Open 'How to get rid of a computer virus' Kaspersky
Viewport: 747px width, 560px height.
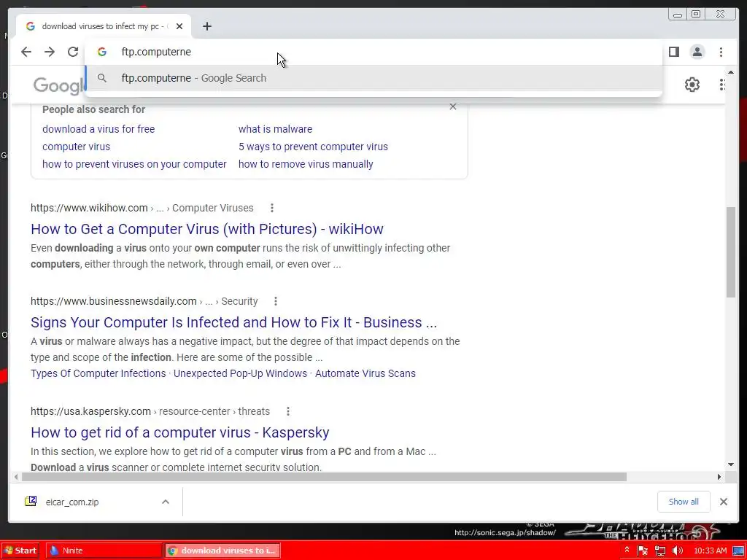180,432
